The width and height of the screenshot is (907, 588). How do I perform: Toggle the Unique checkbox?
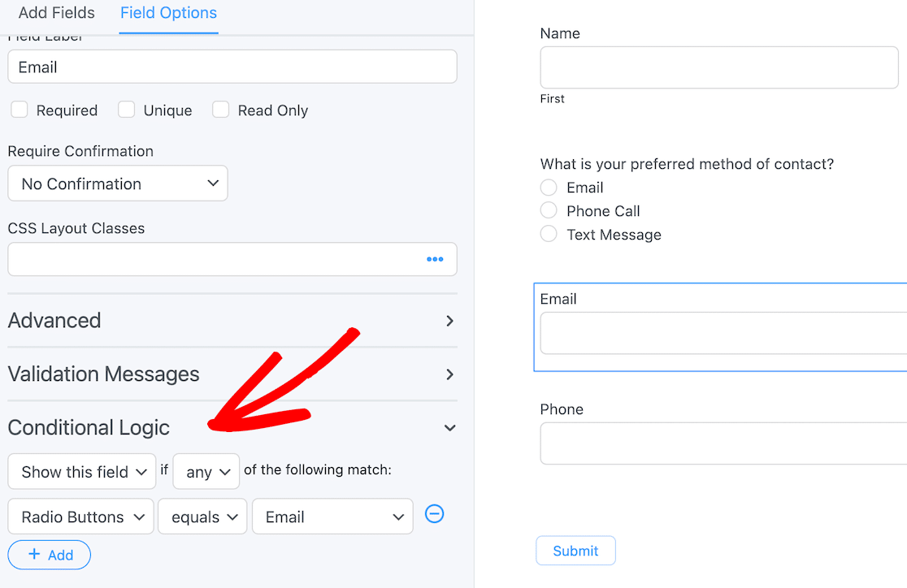click(127, 110)
